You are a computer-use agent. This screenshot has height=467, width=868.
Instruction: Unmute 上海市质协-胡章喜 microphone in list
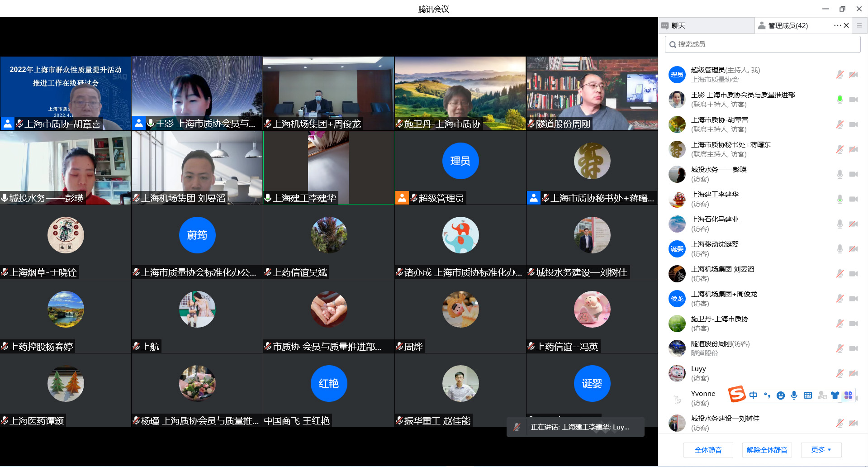[840, 124]
